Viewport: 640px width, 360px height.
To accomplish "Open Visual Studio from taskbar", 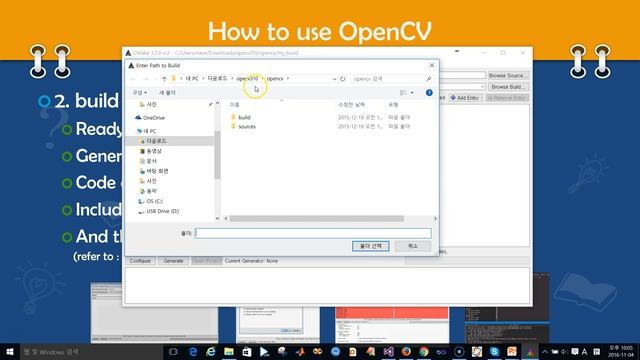I will 388,351.
